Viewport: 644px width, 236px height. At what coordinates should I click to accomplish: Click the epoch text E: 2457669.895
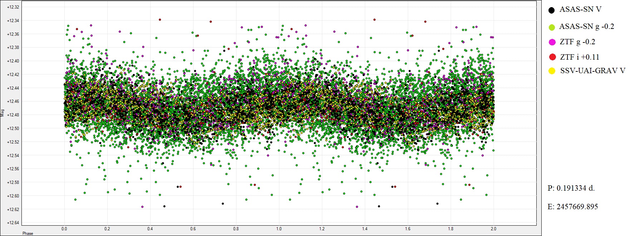[573, 207]
